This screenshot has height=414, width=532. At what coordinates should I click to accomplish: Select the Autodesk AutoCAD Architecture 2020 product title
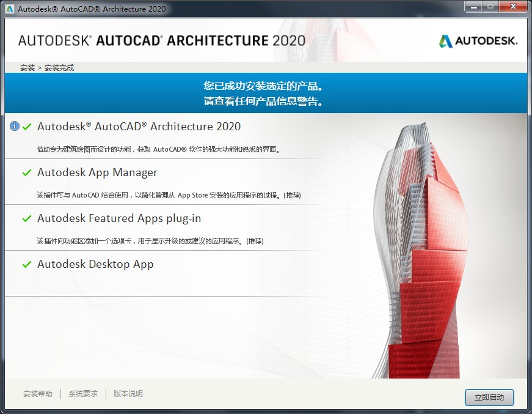tap(139, 127)
